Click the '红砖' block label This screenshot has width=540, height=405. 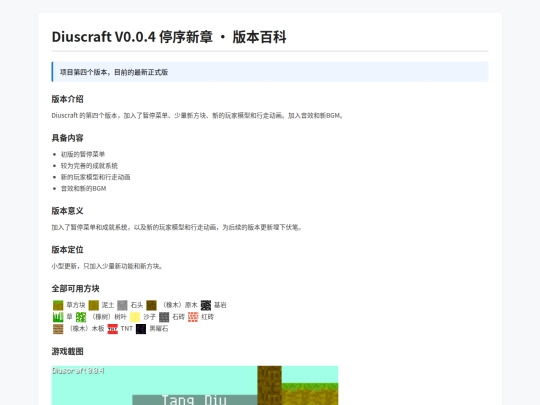click(208, 317)
